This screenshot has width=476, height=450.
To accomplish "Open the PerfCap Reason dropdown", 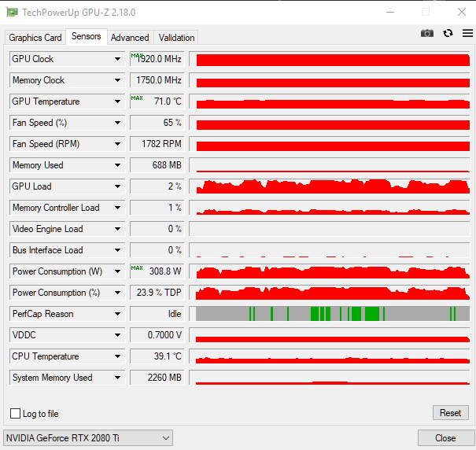I will pyautogui.click(x=117, y=314).
